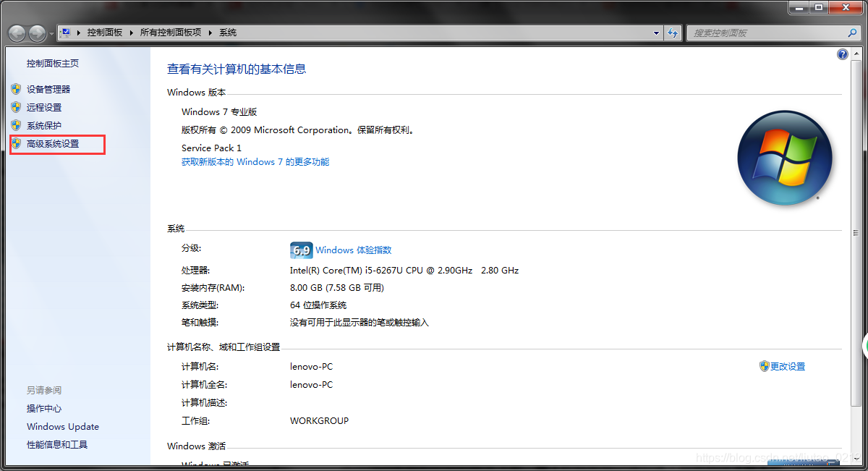
Task: Open 操作中心 link in sidebar
Action: 44,409
